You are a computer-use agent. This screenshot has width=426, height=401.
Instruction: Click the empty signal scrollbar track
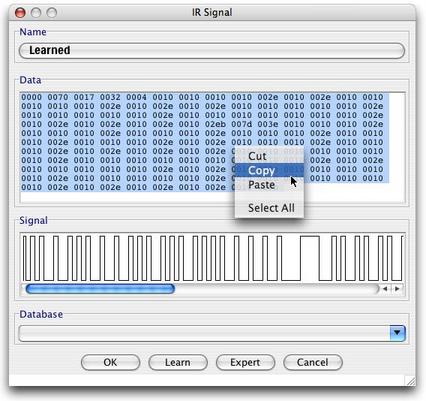277,289
